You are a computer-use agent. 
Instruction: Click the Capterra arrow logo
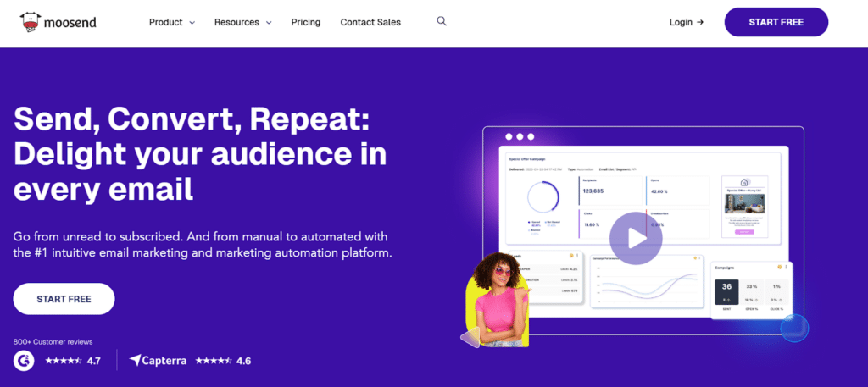[x=136, y=360]
